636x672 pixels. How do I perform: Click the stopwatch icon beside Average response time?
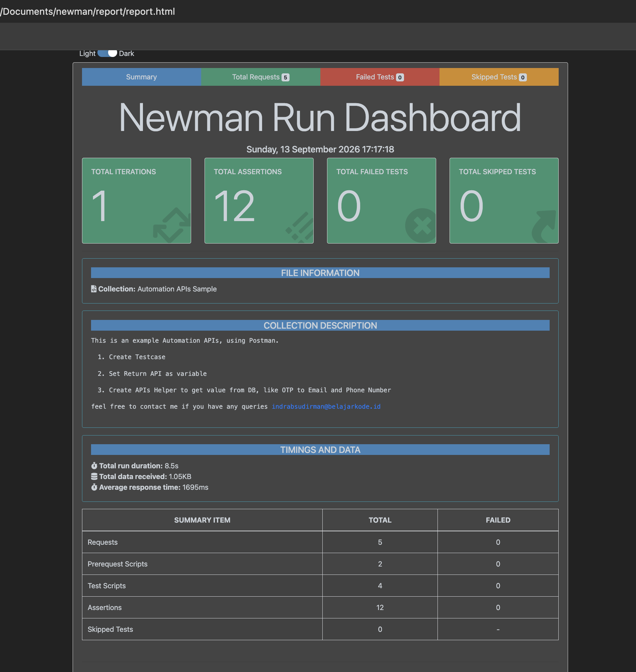94,487
